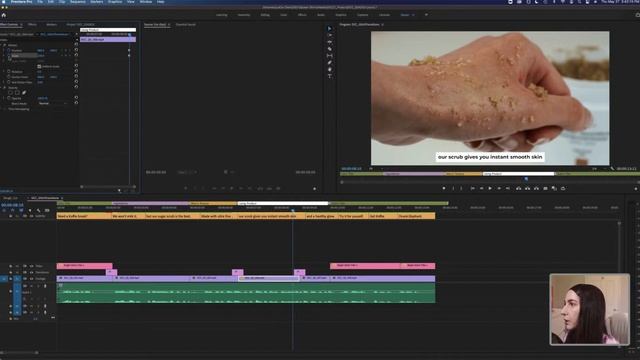The height and width of the screenshot is (360, 640).
Task: Click the Lift button in Program monitor
Action: (x=519, y=189)
